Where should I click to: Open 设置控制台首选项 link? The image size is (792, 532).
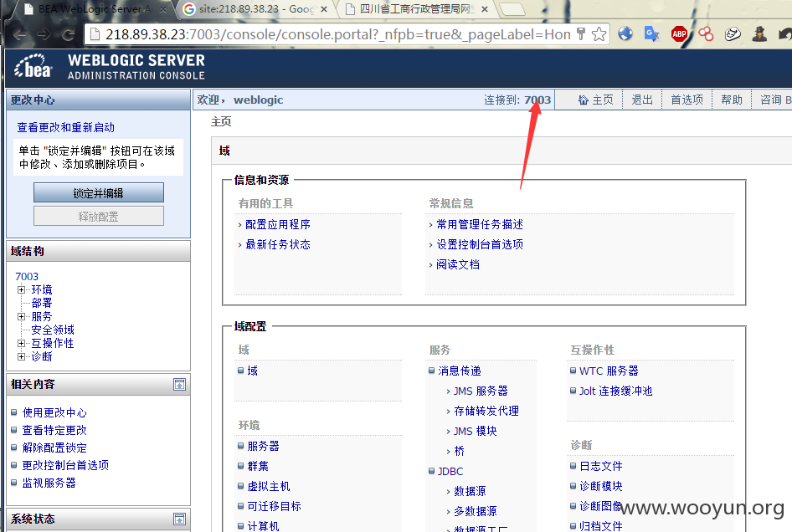point(480,245)
